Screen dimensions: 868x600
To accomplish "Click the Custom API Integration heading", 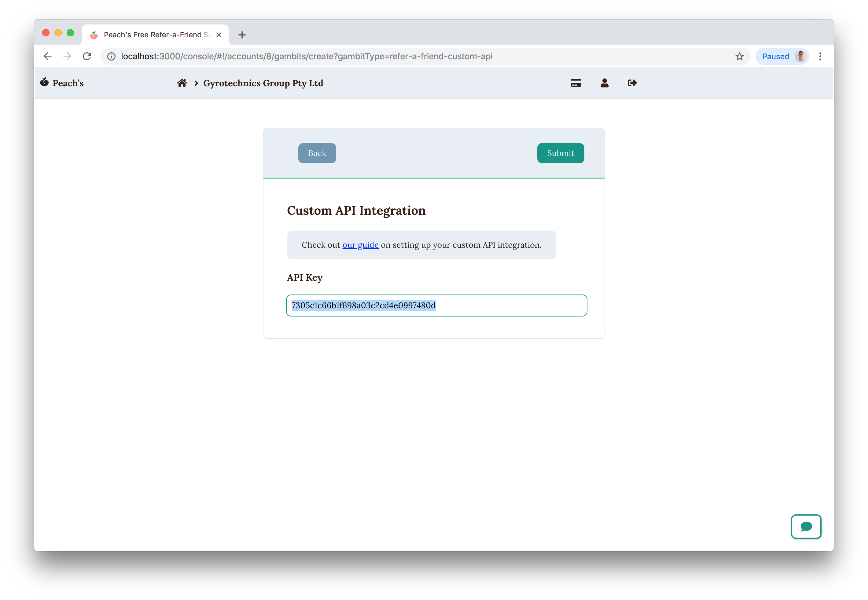I will tap(356, 210).
